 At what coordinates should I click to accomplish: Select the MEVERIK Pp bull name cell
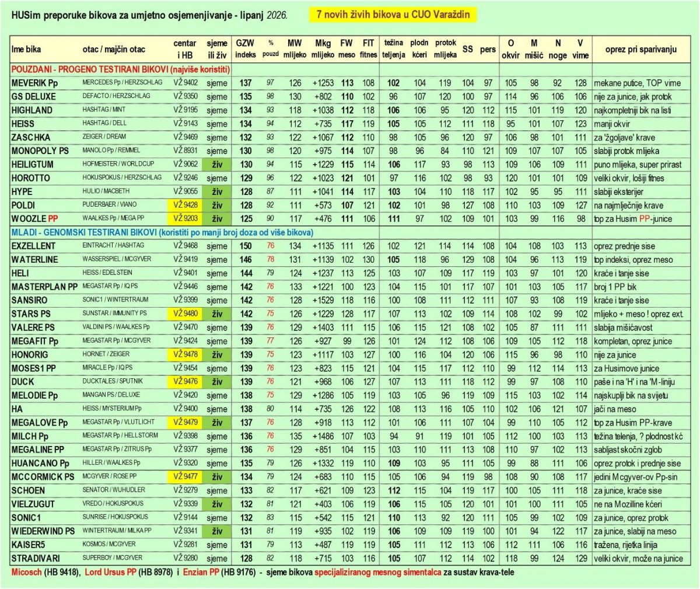(34, 83)
